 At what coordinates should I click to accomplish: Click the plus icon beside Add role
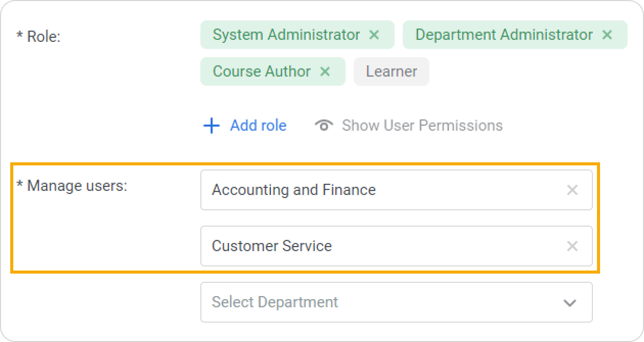point(211,126)
